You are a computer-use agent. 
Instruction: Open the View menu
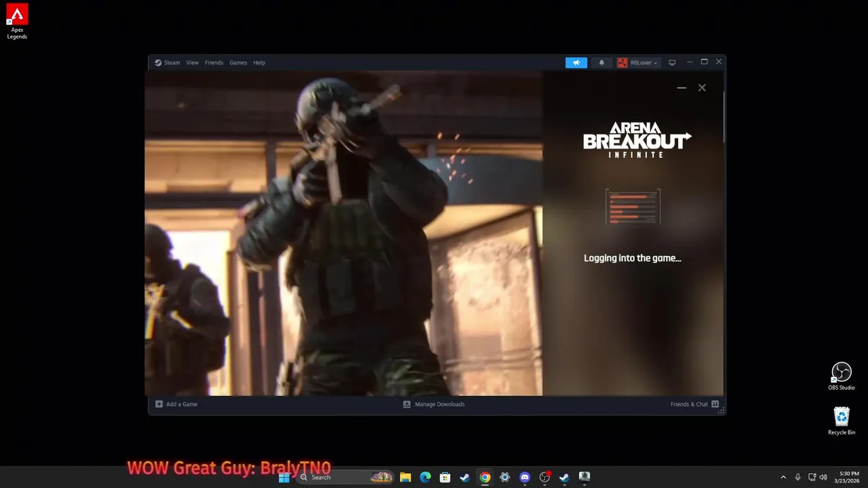point(193,62)
